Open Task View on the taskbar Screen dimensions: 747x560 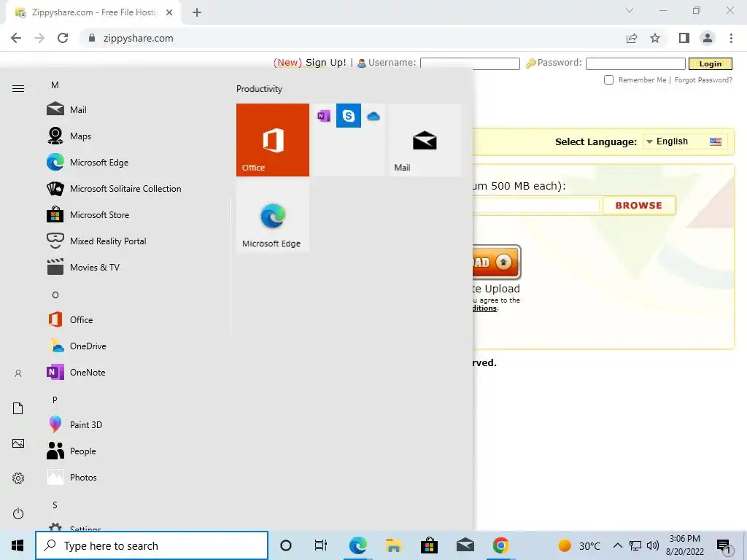click(321, 545)
